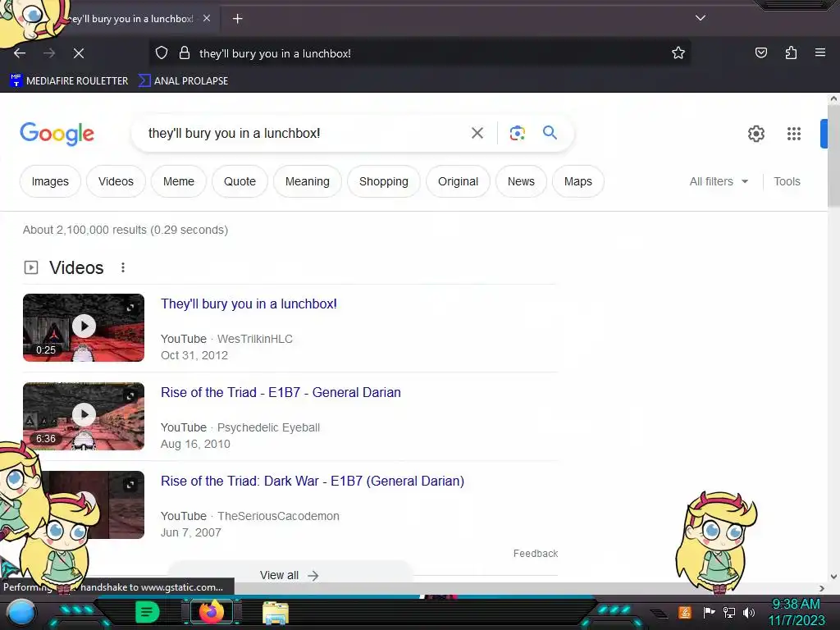
Task: Stop loading the page
Action: 79,53
